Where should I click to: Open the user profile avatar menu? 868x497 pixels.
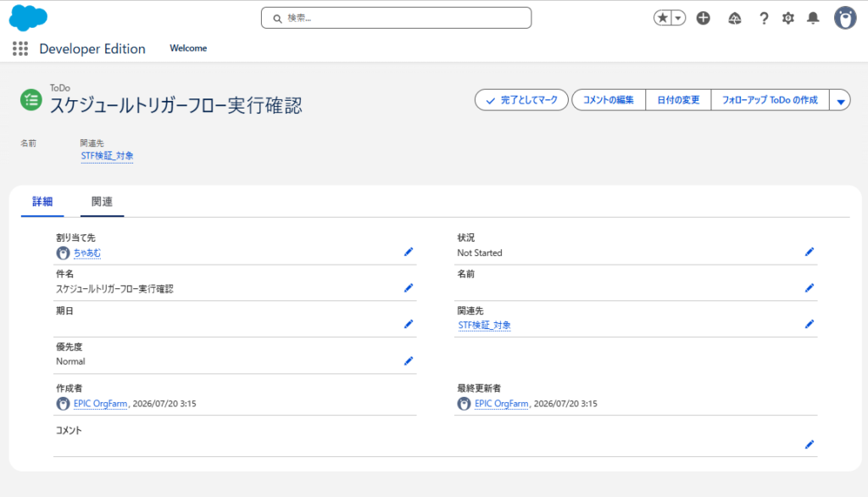tap(845, 18)
